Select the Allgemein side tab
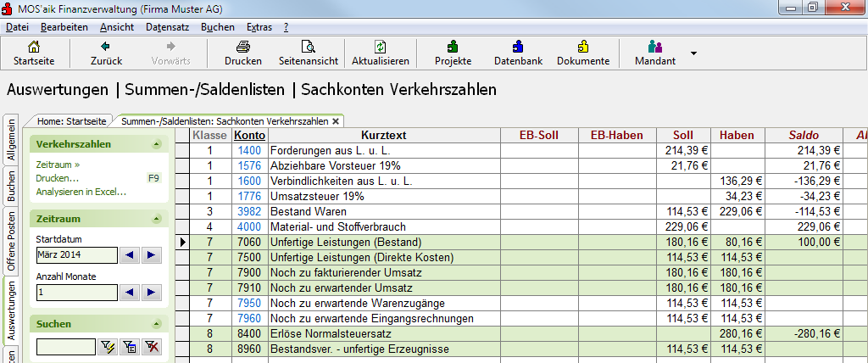Viewport: 868px width, 363px height. (11, 139)
